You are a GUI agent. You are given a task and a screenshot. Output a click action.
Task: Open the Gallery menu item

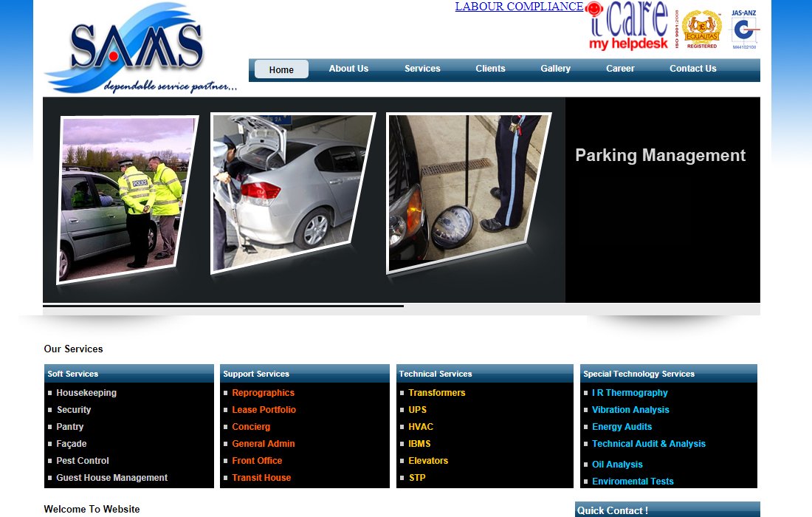[x=555, y=69]
